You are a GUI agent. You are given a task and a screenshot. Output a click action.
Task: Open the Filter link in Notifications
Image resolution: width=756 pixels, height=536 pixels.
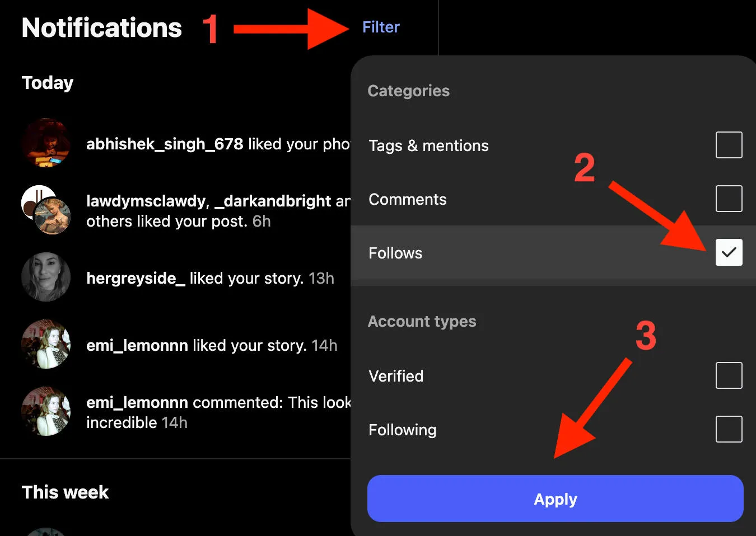(381, 27)
